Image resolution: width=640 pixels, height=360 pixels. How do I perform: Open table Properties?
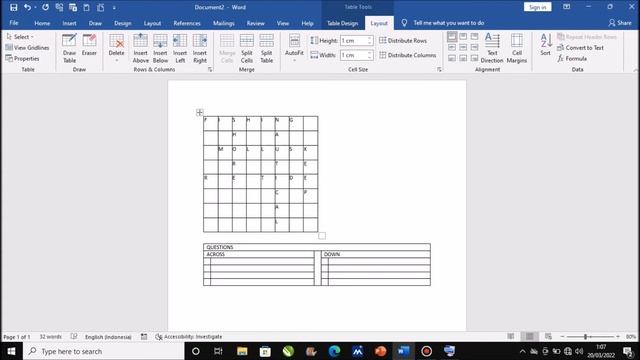pyautogui.click(x=22, y=59)
